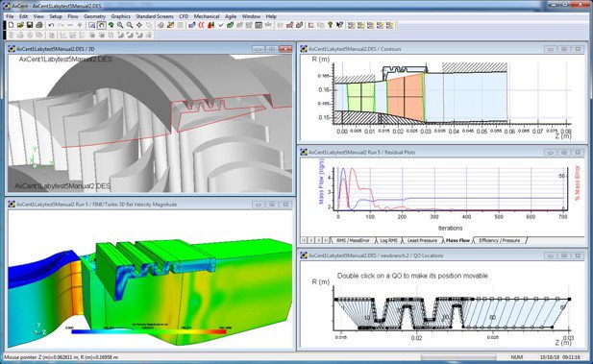Open the Agile menu
This screenshot has height=364, width=593.
tap(231, 16)
